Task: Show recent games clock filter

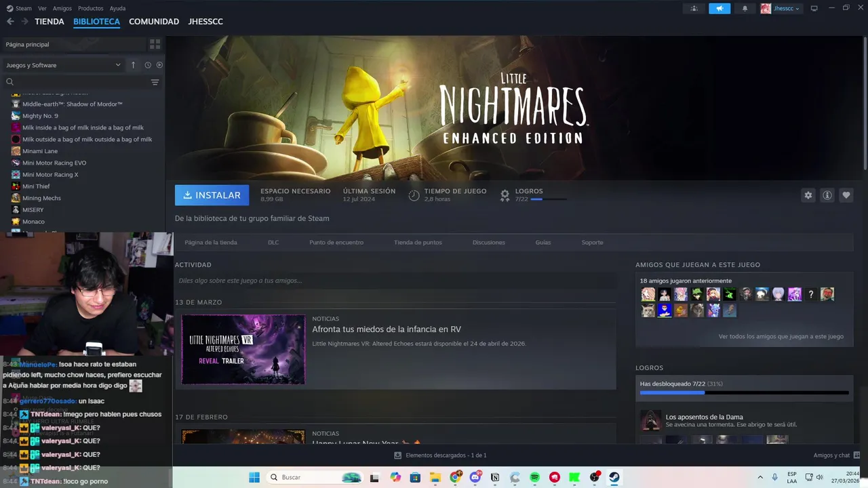Action: 148,65
